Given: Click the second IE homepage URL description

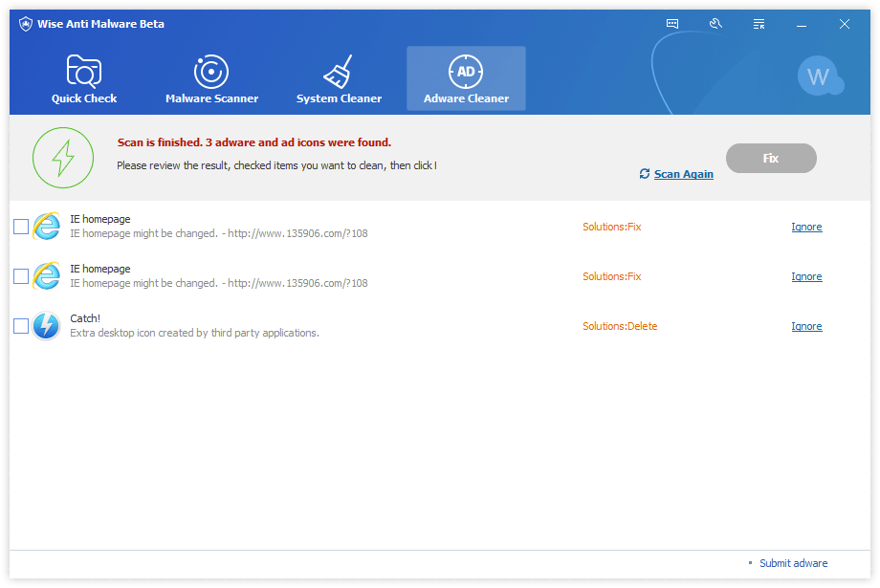Looking at the screenshot, I should click(x=219, y=283).
